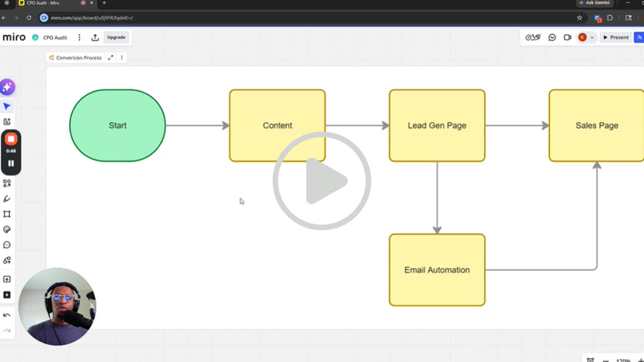This screenshot has width=644, height=362.
Task: Click the Upgrade button
Action: pyautogui.click(x=116, y=37)
